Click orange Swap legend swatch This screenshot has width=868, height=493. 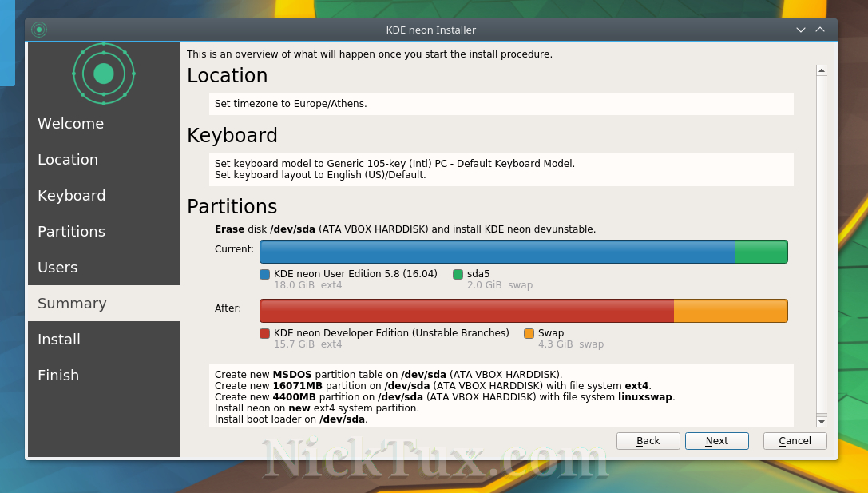coord(529,333)
